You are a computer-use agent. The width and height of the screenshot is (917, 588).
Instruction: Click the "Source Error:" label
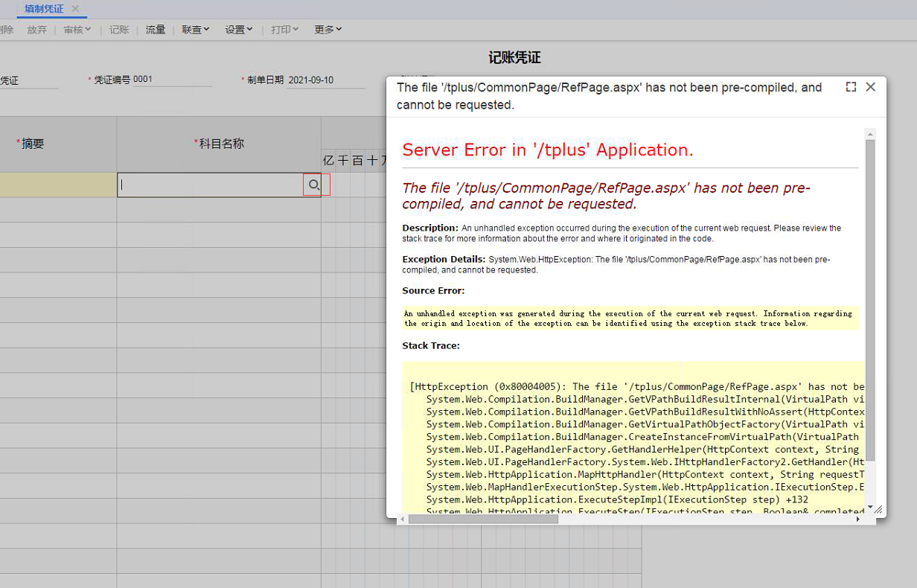433,290
